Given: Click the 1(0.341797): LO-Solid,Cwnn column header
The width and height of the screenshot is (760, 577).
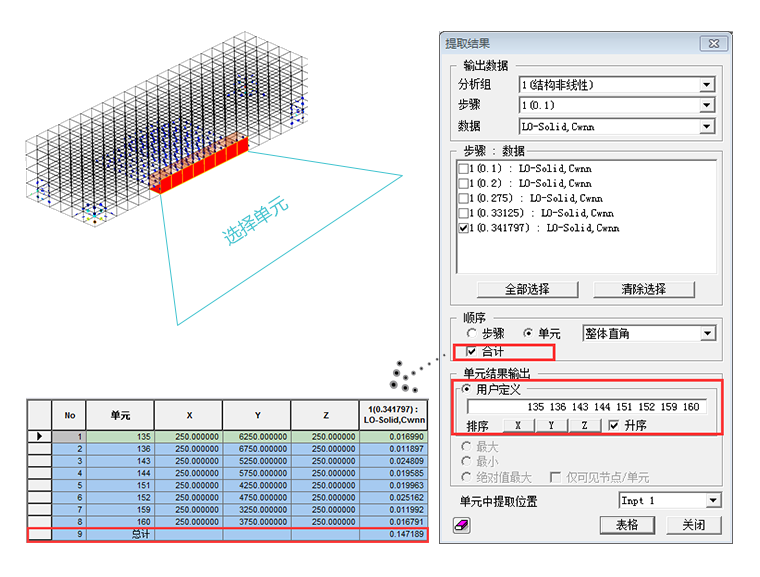Looking at the screenshot, I should coord(394,416).
